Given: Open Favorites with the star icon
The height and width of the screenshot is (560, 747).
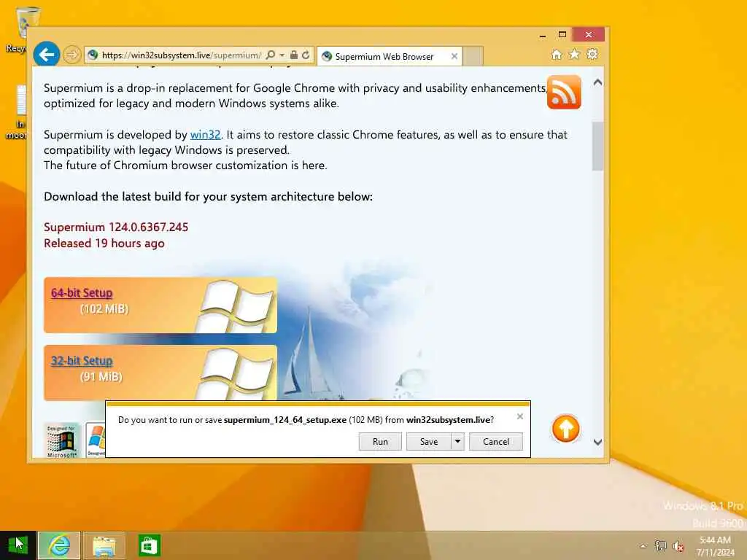Looking at the screenshot, I should click(x=575, y=54).
